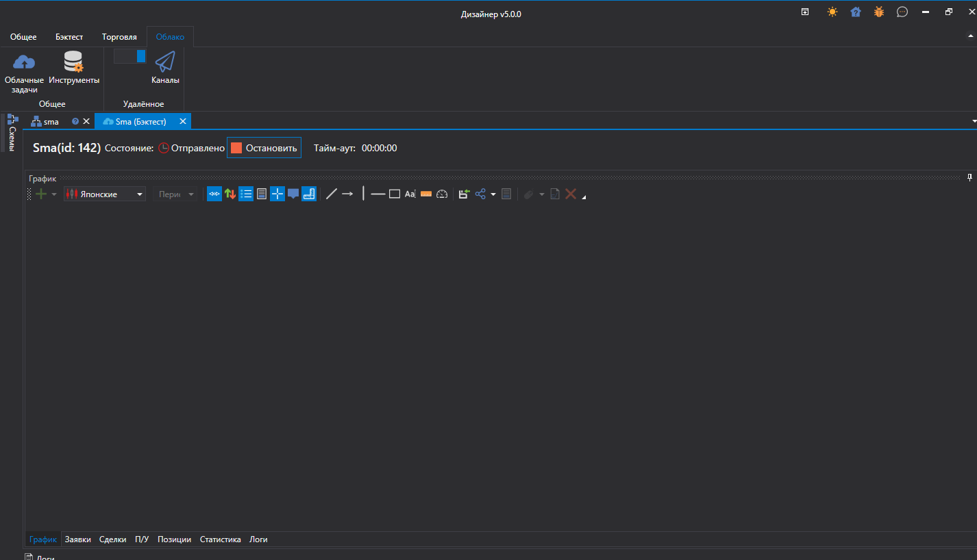Screen dimensions: 977x560
Task: Click the window-with-arrow icon in title bar
Action: [805, 12]
